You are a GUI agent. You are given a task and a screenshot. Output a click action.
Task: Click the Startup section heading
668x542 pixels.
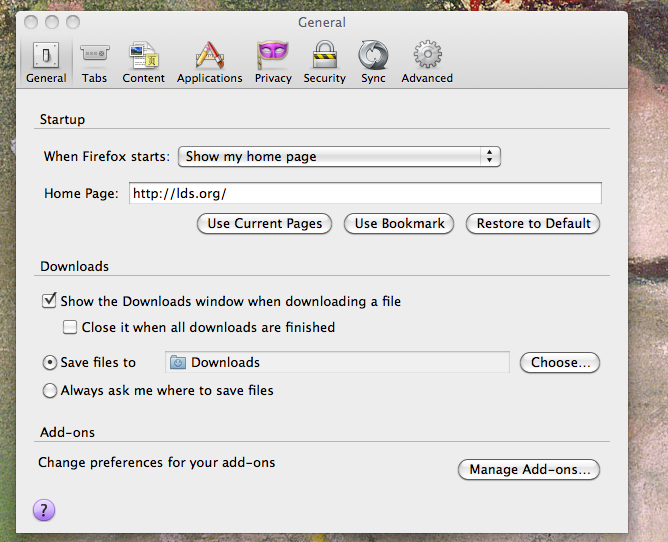click(x=62, y=119)
